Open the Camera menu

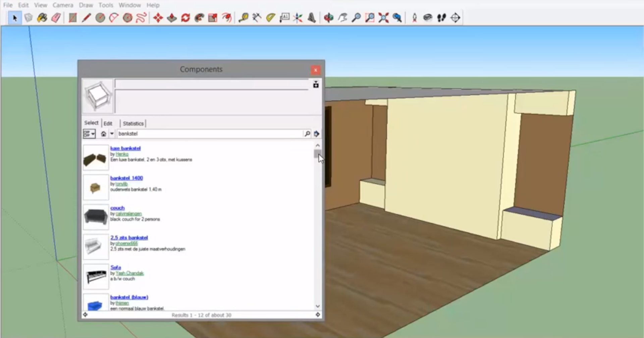[63, 5]
